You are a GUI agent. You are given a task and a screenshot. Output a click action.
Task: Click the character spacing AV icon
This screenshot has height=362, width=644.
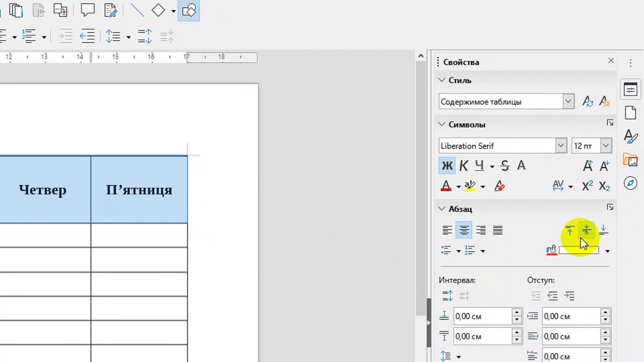tap(558, 186)
